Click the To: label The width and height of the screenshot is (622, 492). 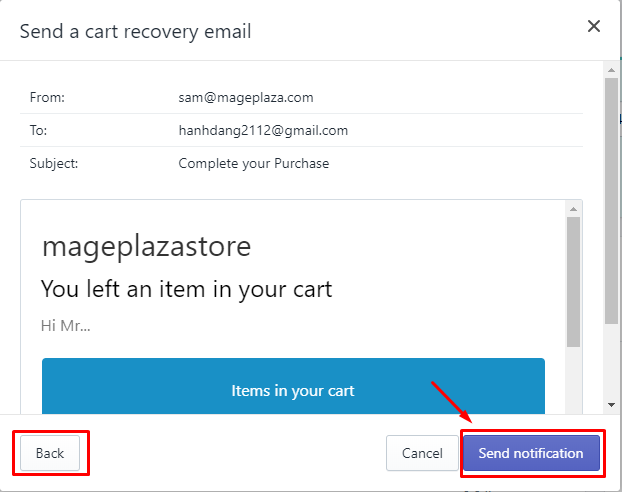[x=38, y=130]
